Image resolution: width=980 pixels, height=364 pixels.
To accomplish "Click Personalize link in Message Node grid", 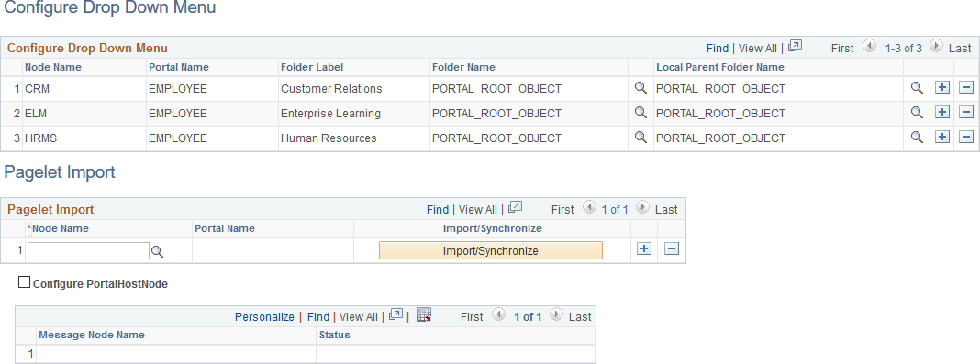I will tap(264, 317).
